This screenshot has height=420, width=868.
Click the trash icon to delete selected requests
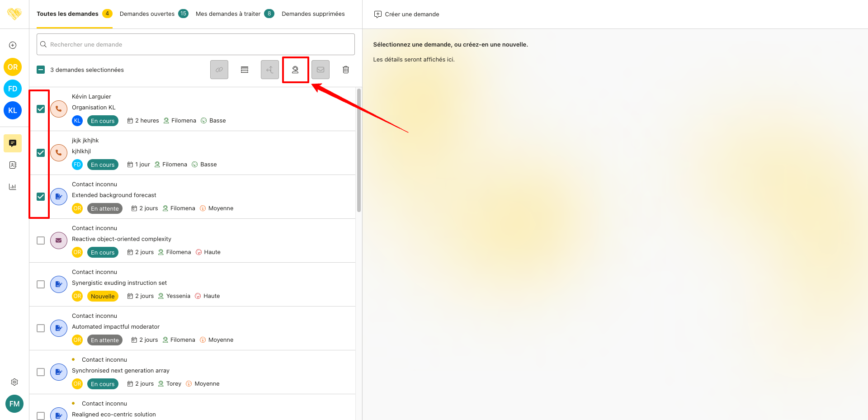pos(346,70)
